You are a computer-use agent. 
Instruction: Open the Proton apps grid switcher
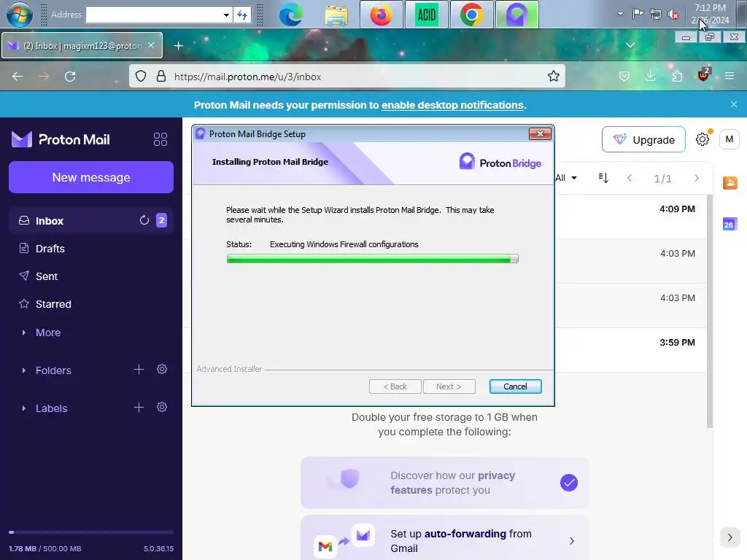[160, 139]
